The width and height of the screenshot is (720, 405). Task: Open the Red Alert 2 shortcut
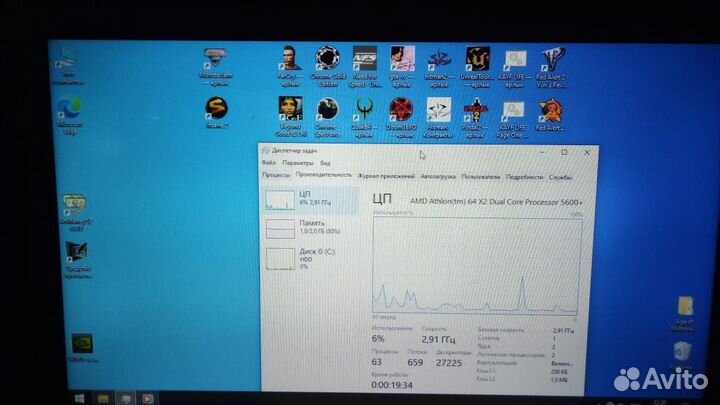pyautogui.click(x=551, y=108)
